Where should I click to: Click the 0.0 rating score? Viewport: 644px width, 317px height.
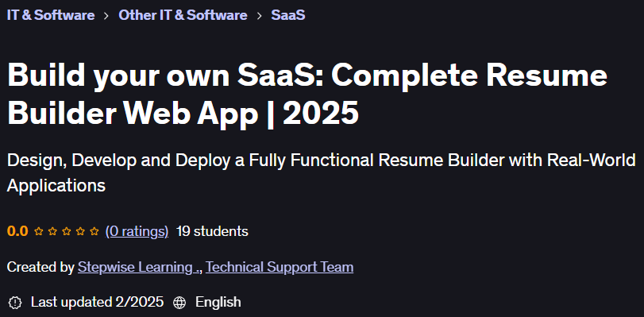pos(17,231)
